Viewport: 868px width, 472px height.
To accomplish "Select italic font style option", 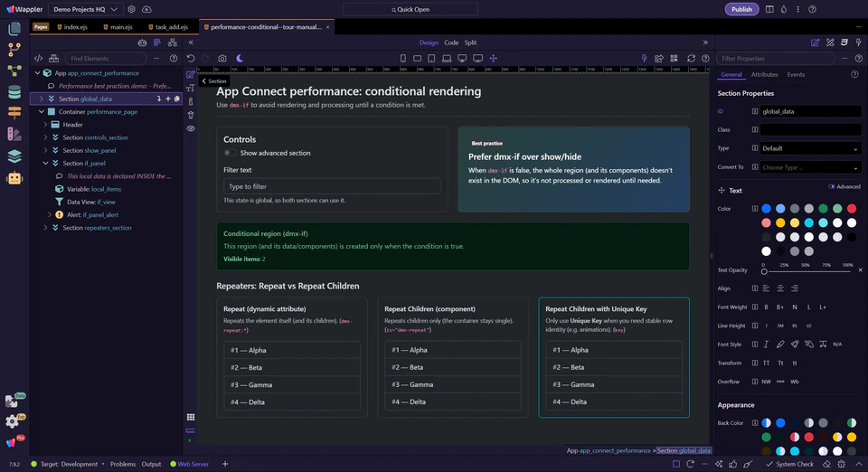I will point(766,345).
